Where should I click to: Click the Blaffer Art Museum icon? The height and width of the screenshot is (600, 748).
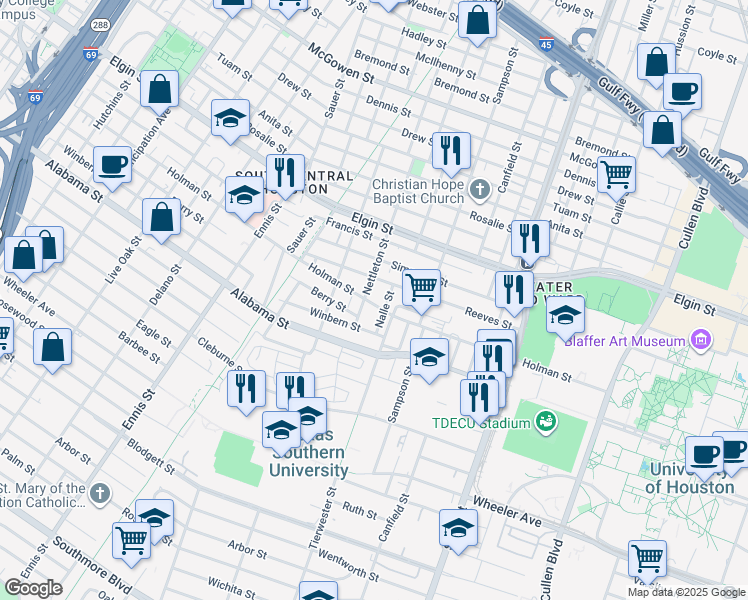click(702, 341)
